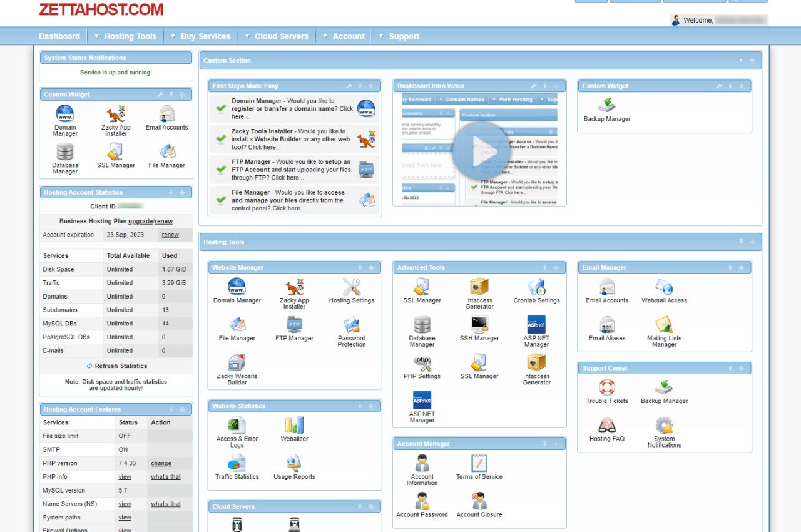Collapse the Website Manager widget

360,268
